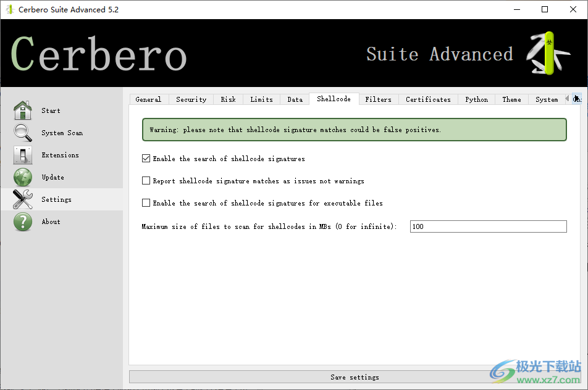This screenshot has height=390, width=588.
Task: Click the System Scan magnifier icon
Action: 23,133
